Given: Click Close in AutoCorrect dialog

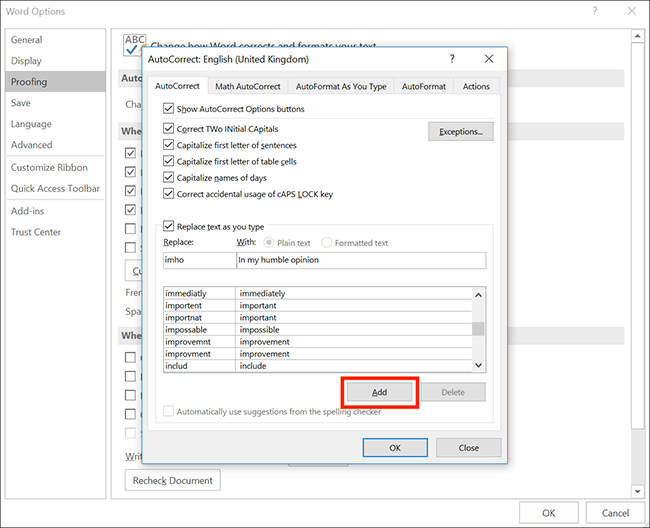Looking at the screenshot, I should pos(468,448).
